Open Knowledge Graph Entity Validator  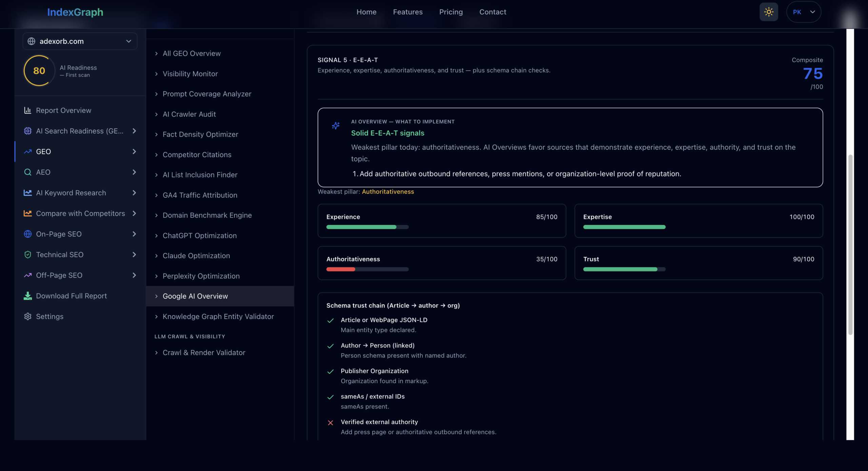click(x=220, y=317)
